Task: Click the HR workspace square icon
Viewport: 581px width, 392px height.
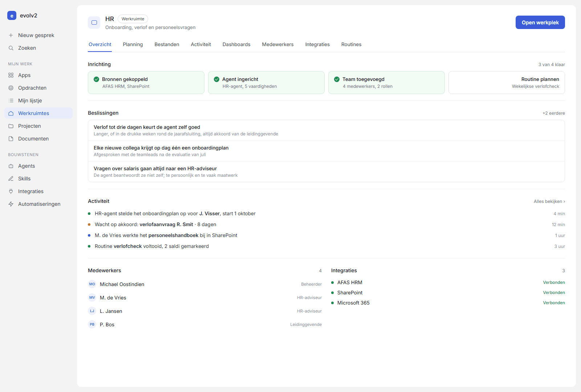Action: [x=94, y=23]
